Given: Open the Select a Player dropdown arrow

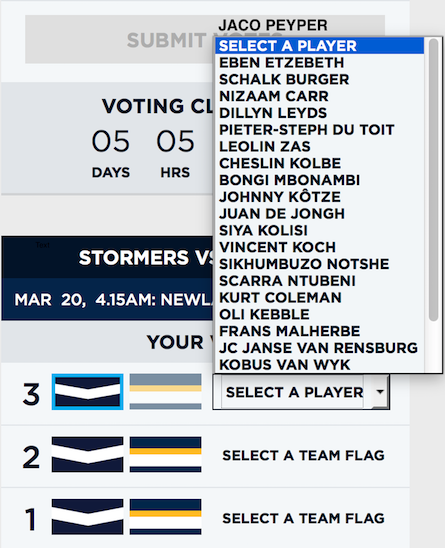Looking at the screenshot, I should tap(380, 391).
